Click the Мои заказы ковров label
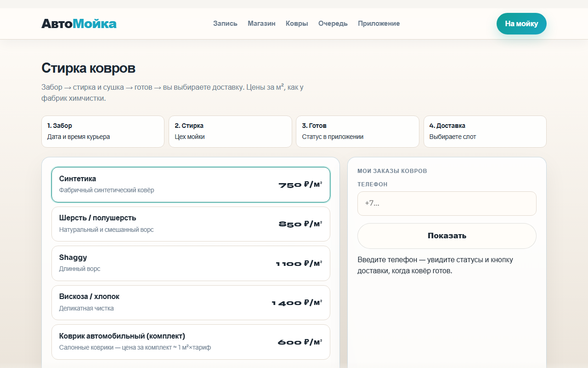 point(392,171)
